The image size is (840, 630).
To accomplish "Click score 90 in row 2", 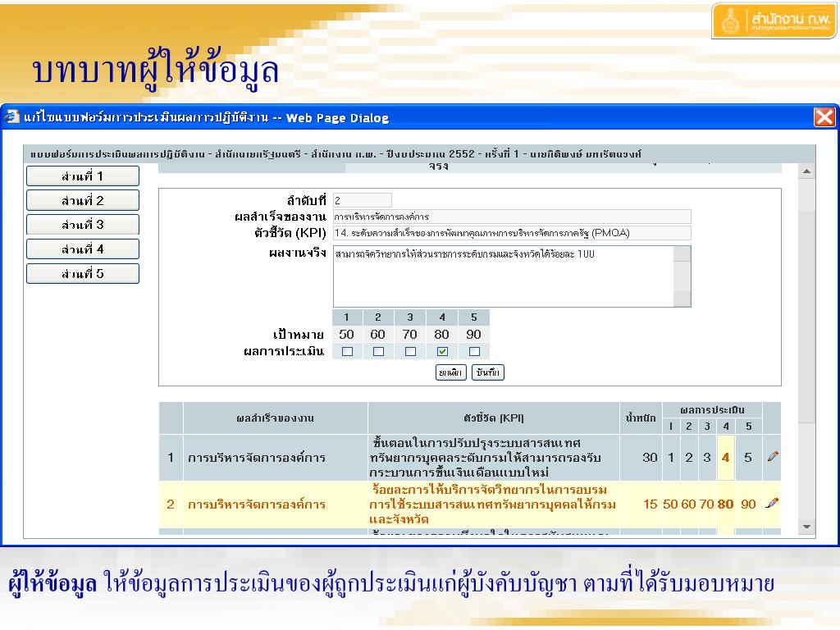I will click(x=748, y=504).
